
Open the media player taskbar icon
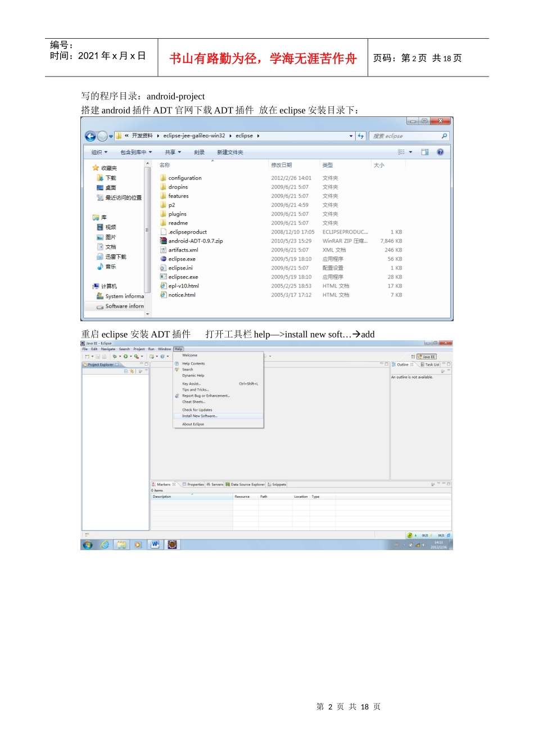click(138, 544)
